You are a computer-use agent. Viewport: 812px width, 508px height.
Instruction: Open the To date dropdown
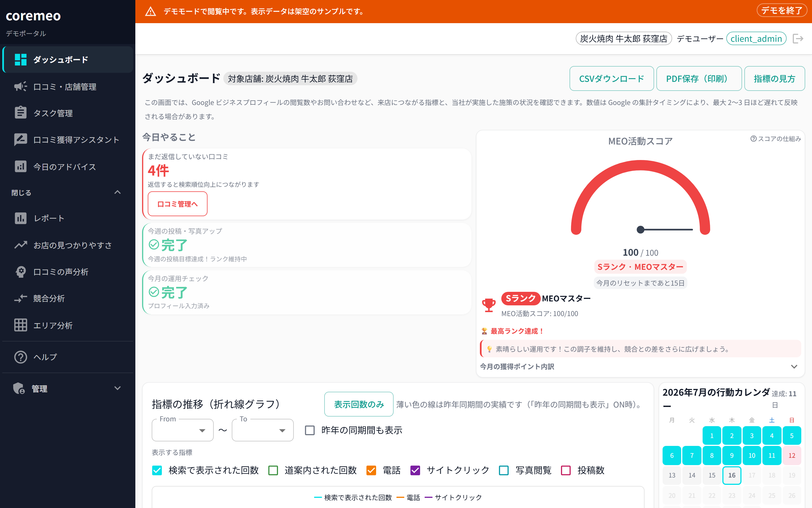[262, 430]
